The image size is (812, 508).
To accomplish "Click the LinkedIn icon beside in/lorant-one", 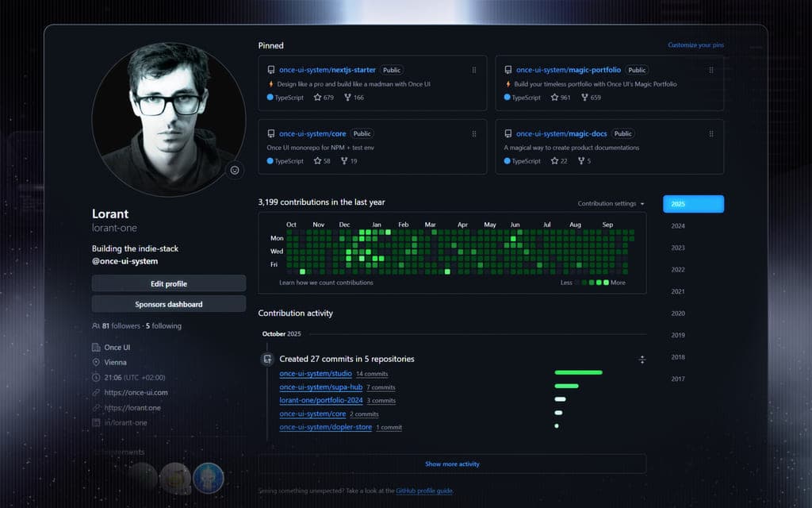I will tap(96, 422).
